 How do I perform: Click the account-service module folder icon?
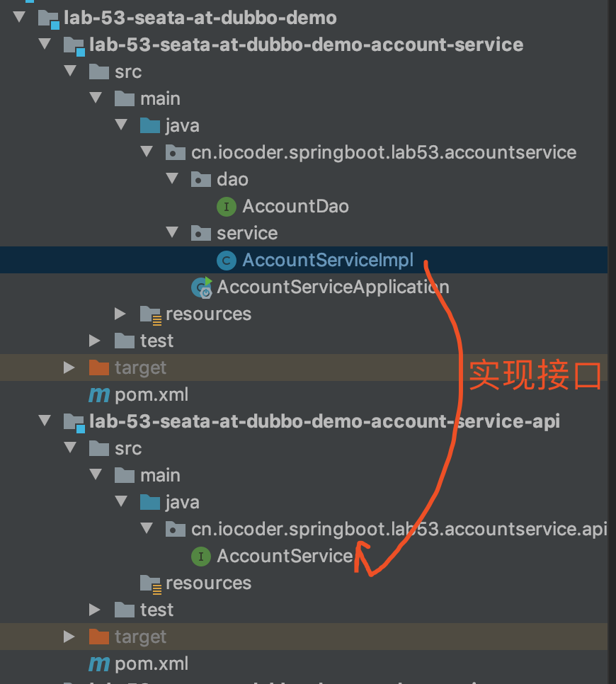pyautogui.click(x=74, y=46)
